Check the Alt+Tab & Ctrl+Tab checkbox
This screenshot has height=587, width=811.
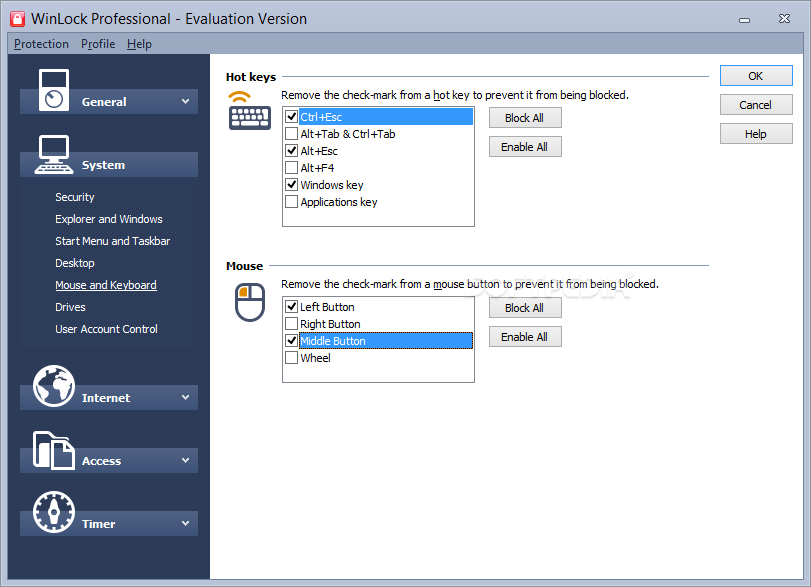coord(292,134)
